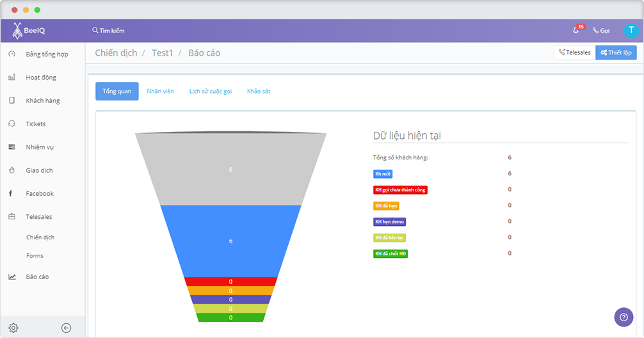Collapse sidebar using back arrow icon
The width and height of the screenshot is (644, 338).
(66, 328)
